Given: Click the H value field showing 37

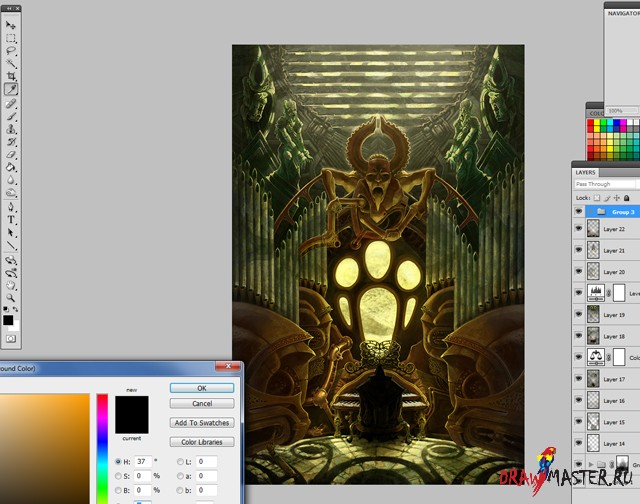Looking at the screenshot, I should [142, 462].
